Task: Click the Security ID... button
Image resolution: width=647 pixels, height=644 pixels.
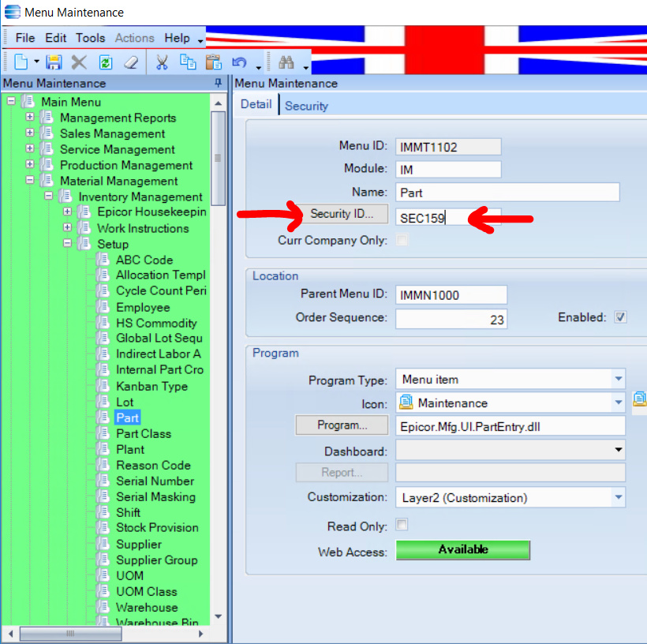Action: click(342, 214)
